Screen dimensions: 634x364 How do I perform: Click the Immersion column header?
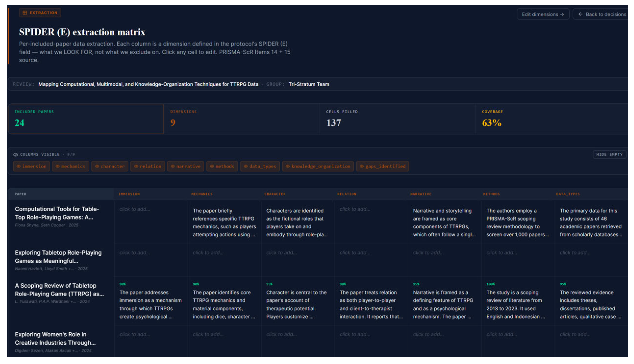coord(129,194)
